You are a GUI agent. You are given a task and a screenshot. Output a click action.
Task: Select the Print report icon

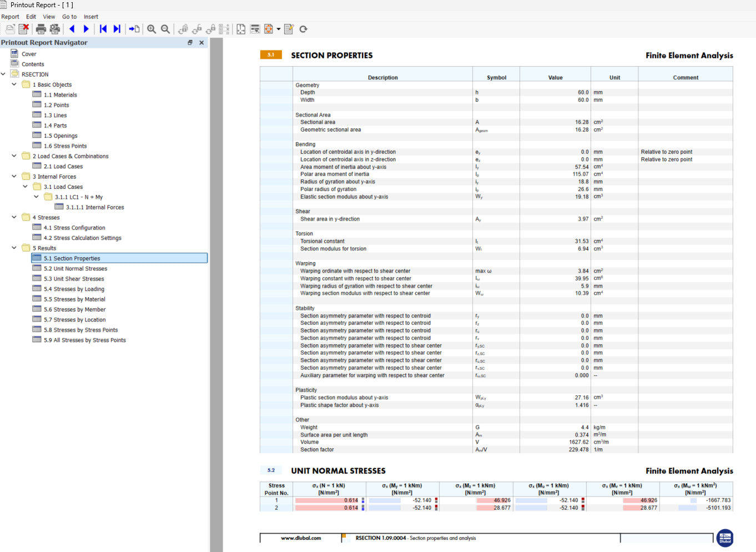click(41, 29)
